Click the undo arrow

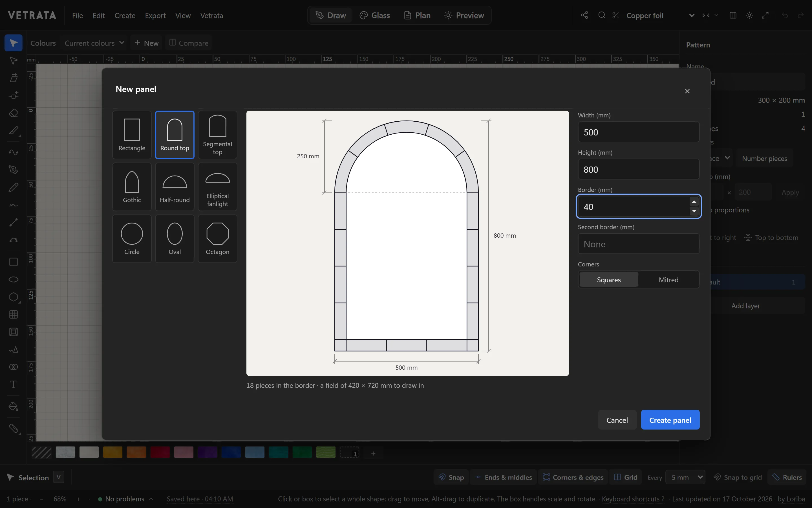[x=784, y=15]
